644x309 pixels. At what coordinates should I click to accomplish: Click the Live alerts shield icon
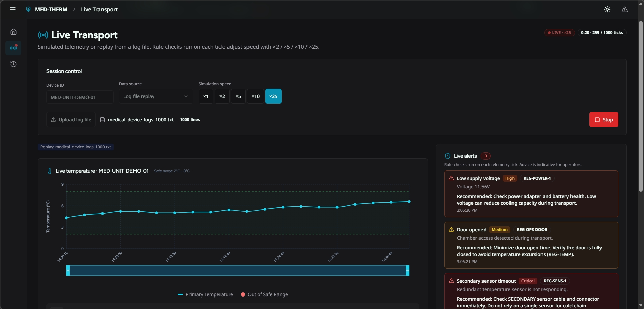pyautogui.click(x=448, y=156)
